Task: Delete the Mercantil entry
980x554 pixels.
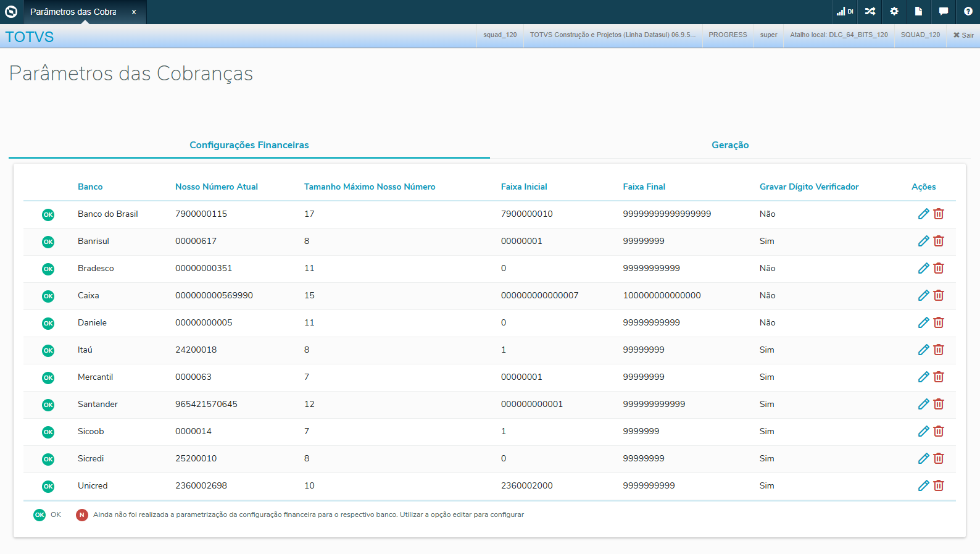Action: click(x=939, y=377)
